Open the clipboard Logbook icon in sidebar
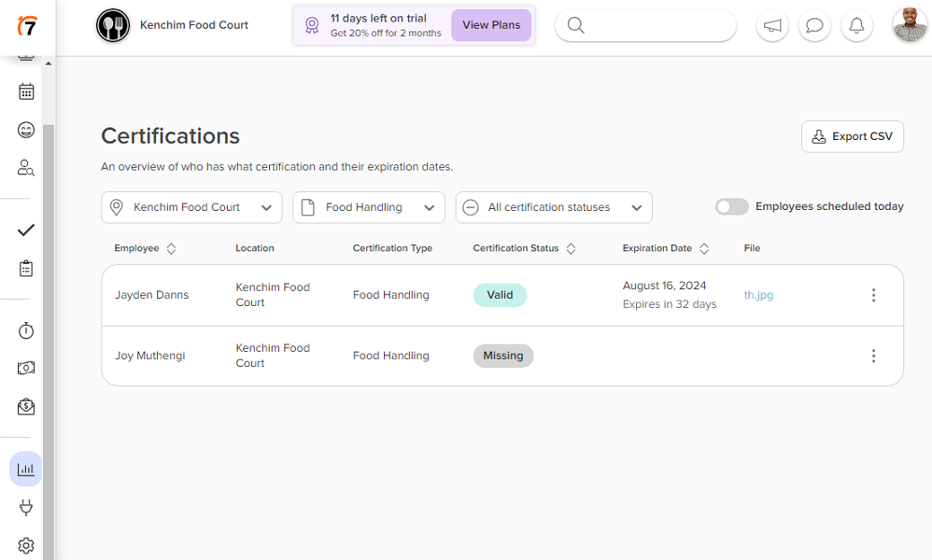 point(26,269)
